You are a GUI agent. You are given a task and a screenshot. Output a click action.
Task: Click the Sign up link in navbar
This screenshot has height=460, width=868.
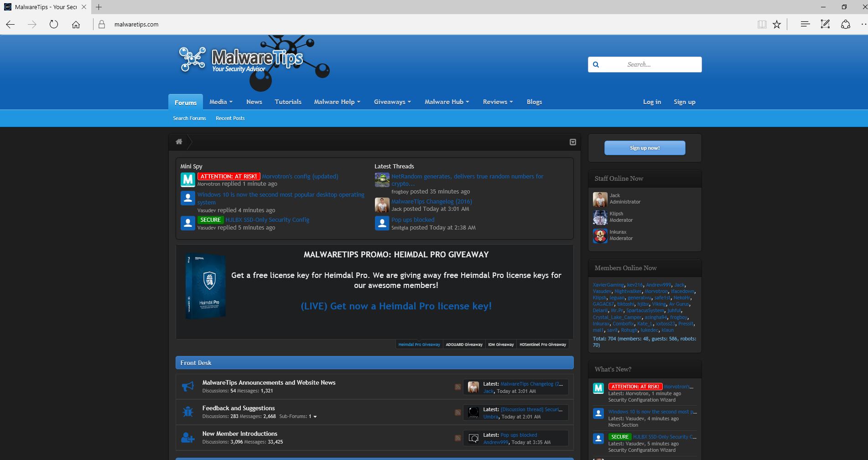685,102
